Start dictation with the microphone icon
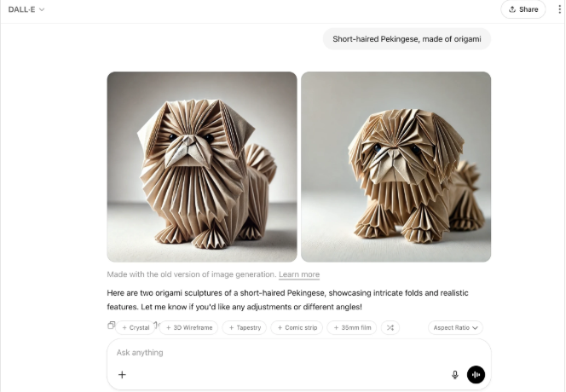This screenshot has height=392, width=566. tap(455, 375)
